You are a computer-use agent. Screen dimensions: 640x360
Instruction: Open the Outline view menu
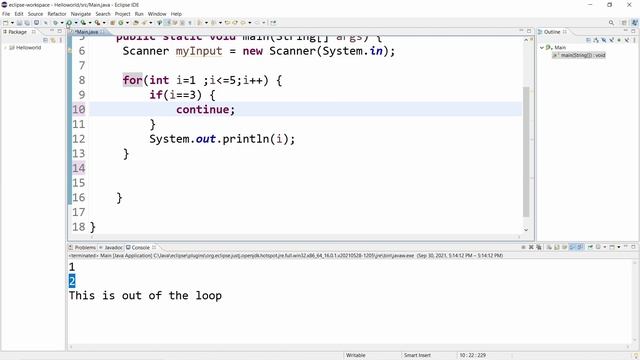634,40
